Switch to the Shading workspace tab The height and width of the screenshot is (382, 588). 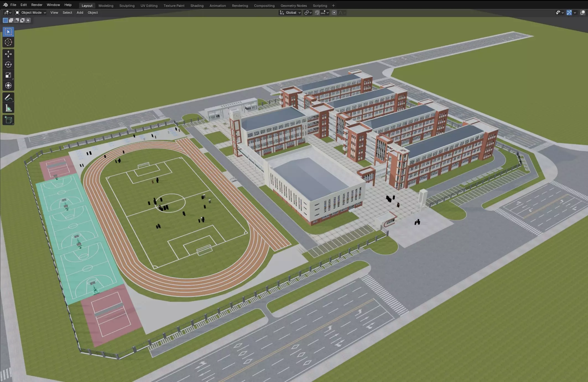coord(197,6)
